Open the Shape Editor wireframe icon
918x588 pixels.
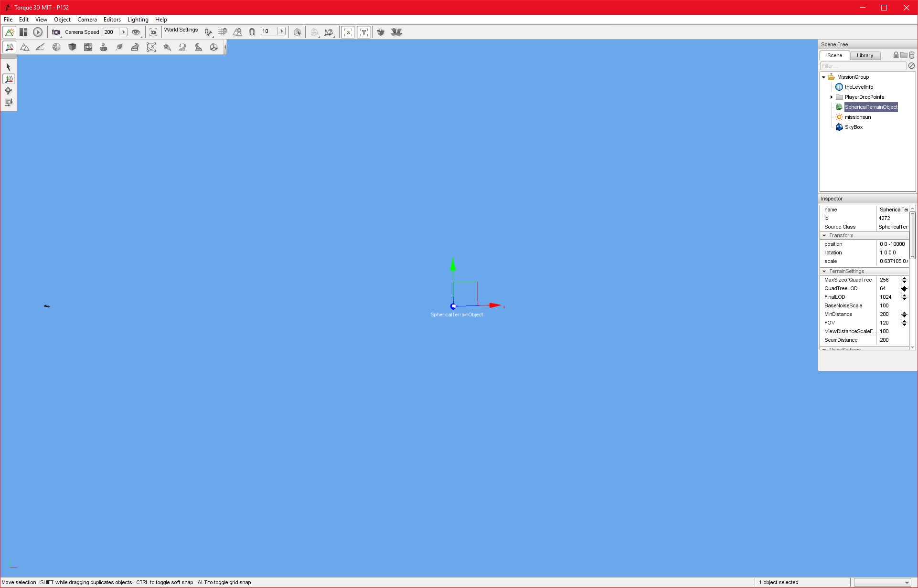coord(214,47)
